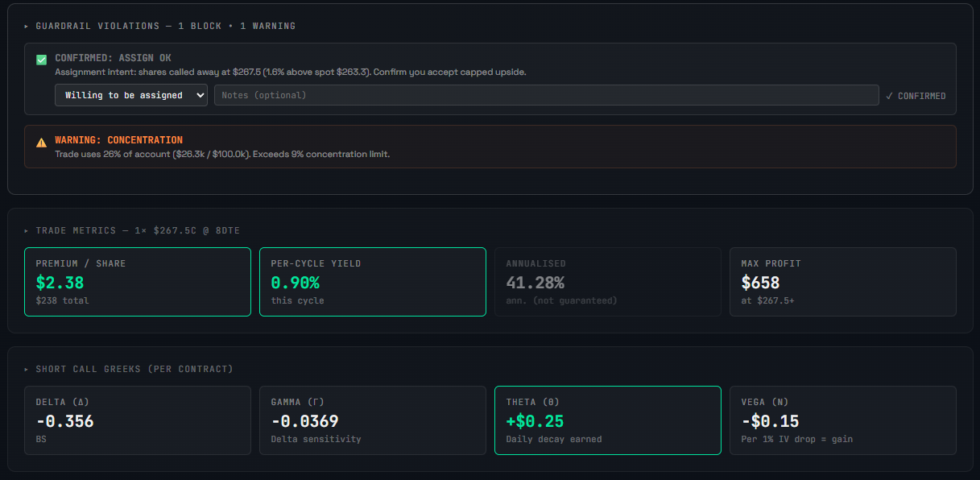Click the green checkmark icon beside CONFIRMED: ASSIGN OK
Viewport: 980px width, 480px height.
click(x=41, y=58)
